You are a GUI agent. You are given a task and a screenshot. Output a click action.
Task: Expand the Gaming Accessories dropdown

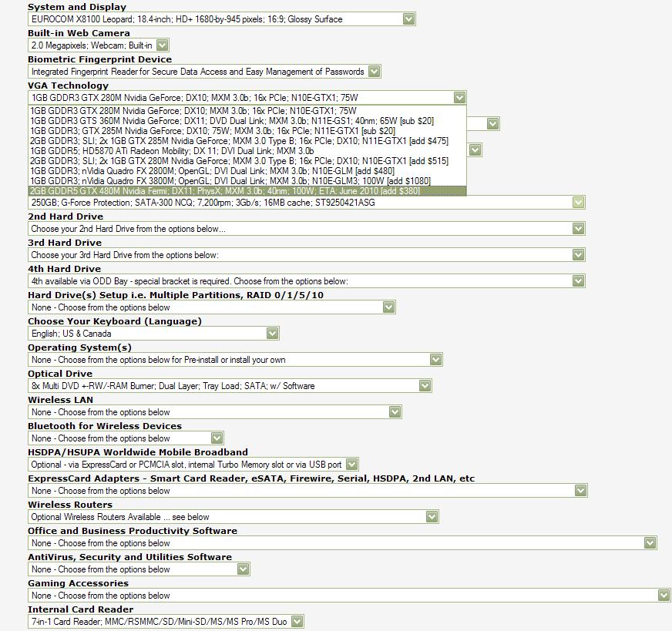(x=349, y=596)
